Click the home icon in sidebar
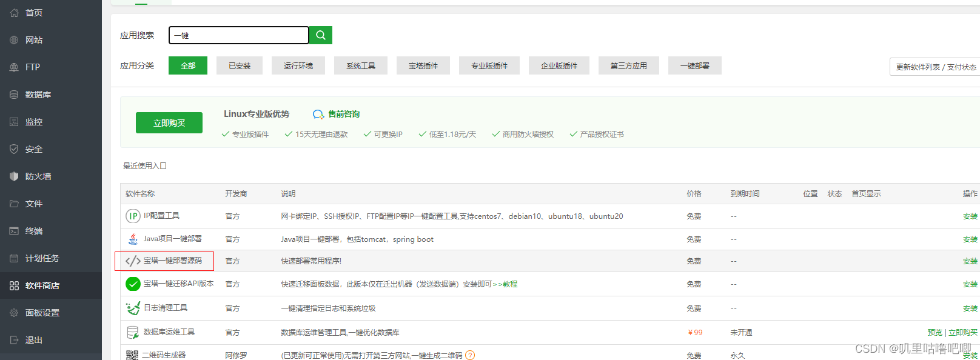Viewport: 980px width, 360px height. coord(14,13)
